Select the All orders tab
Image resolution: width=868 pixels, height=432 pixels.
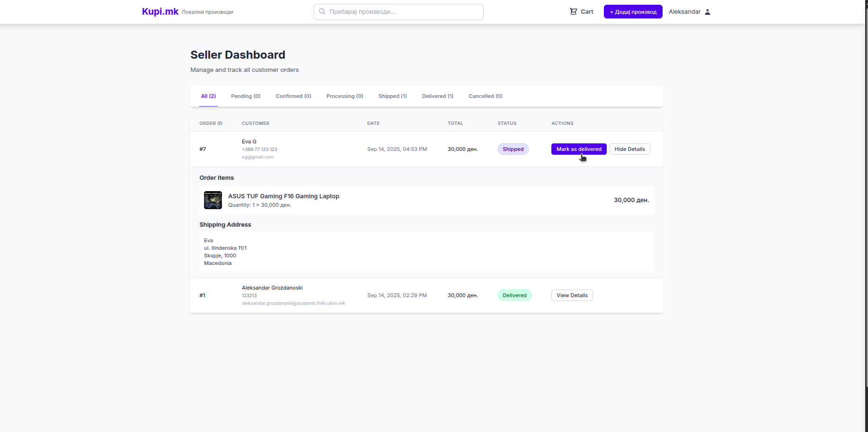point(208,96)
